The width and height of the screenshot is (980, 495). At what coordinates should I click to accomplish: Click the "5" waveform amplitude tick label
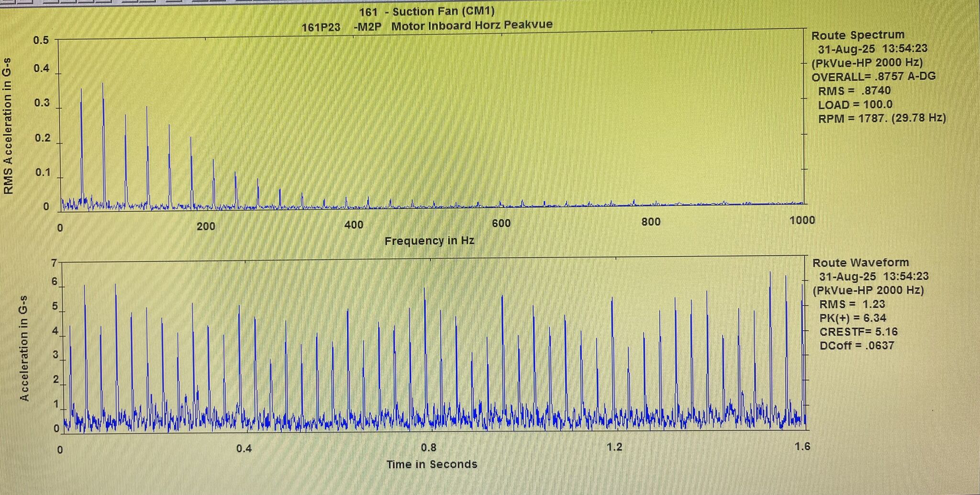(x=55, y=306)
